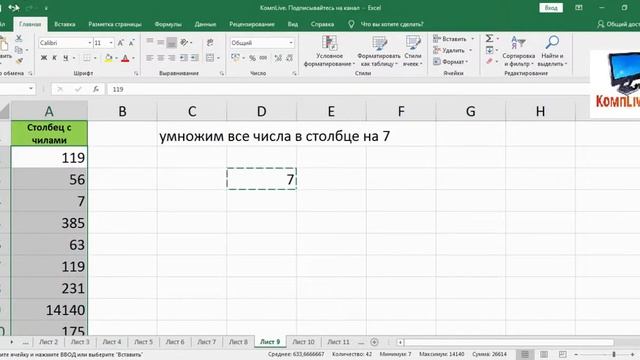Toggle Wrap Text icon
This screenshot has width=640, height=360.
(210, 42)
